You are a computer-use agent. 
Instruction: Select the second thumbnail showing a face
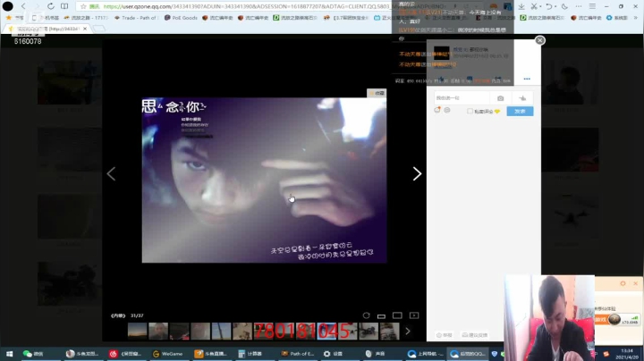point(158,331)
